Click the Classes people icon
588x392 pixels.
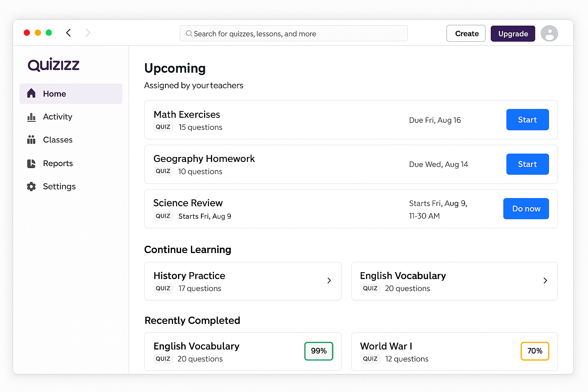click(x=31, y=140)
